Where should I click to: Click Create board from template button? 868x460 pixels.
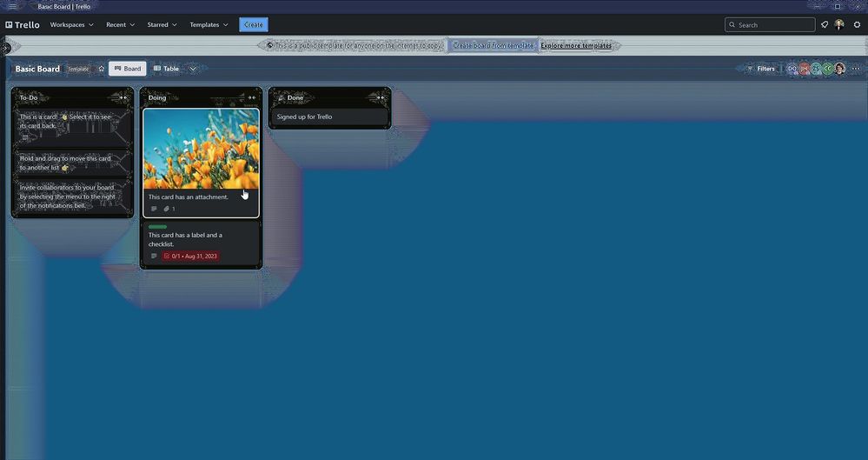click(x=493, y=45)
